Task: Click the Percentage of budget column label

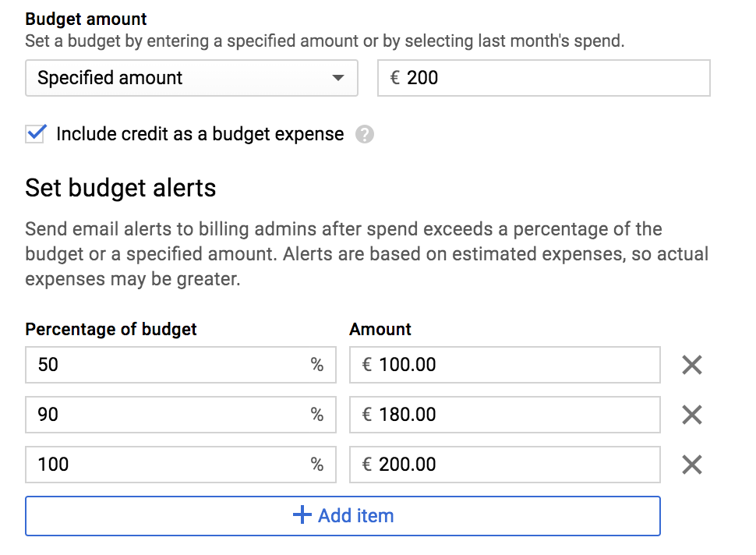Action: point(111,329)
